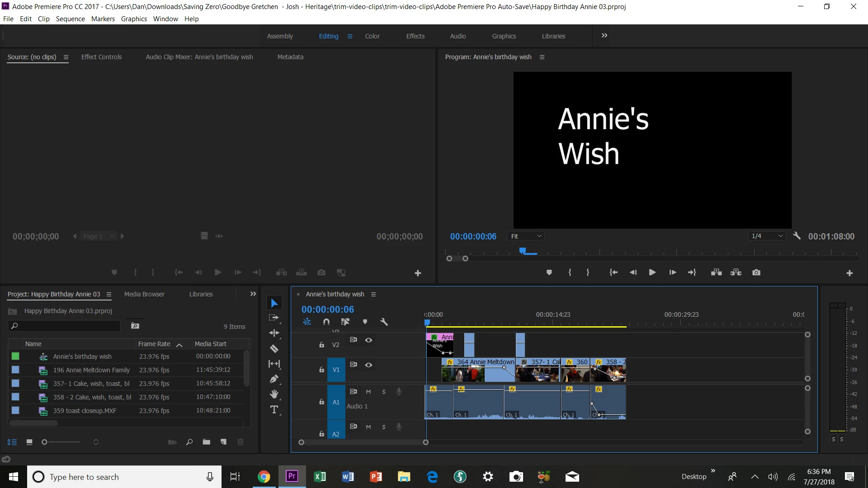Toggle the V1 track lock
Image resolution: width=868 pixels, height=488 pixels.
[321, 370]
